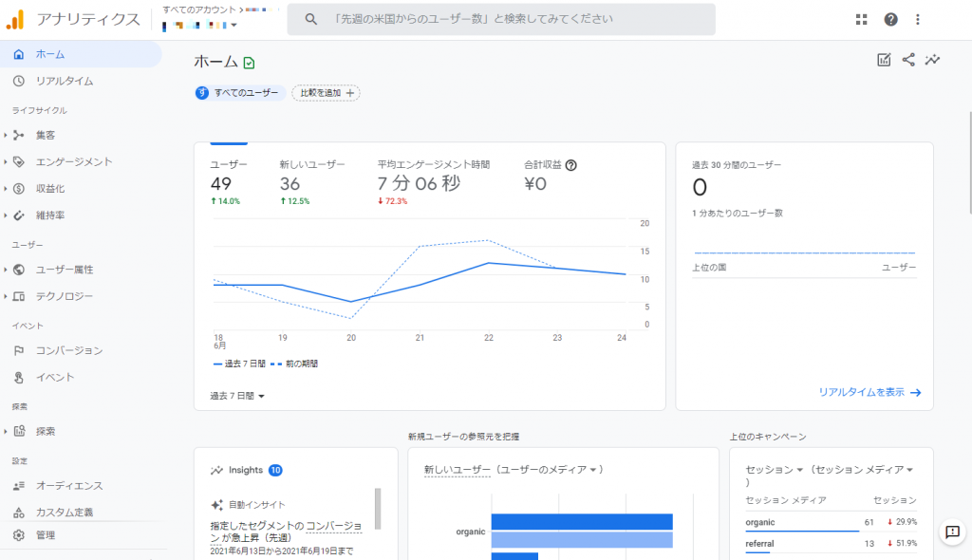972x560 pixels.
Task: Select the ユーザー metric tab
Action: pos(229,181)
